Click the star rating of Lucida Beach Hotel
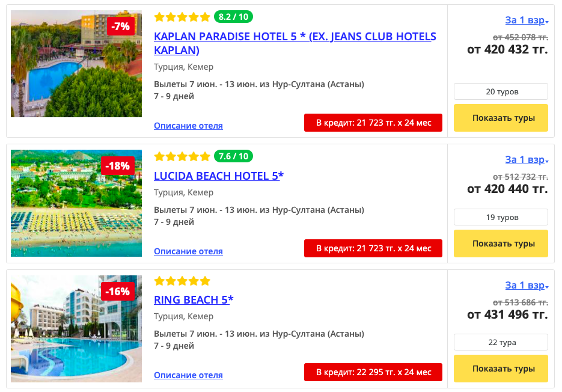The width and height of the screenshot is (562, 392). coord(182,156)
